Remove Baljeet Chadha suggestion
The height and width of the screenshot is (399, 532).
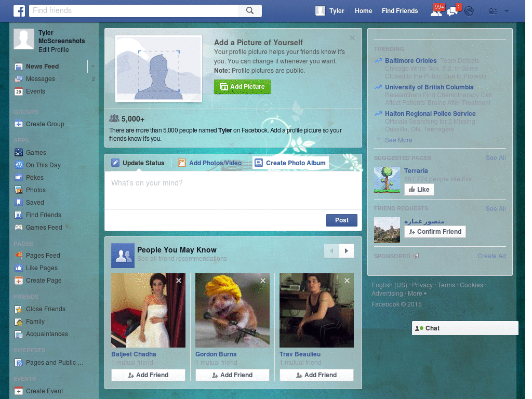tap(179, 281)
